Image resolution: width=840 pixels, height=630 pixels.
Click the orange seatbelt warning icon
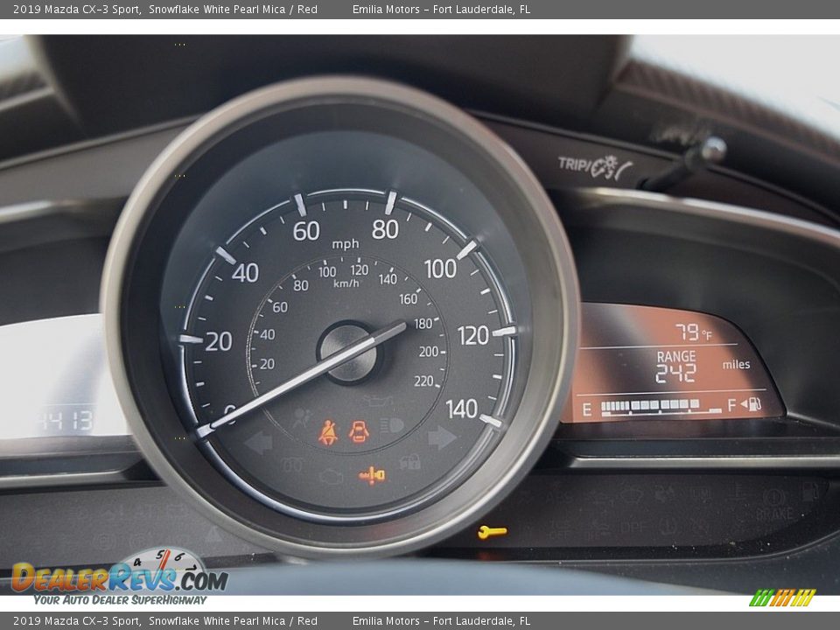click(328, 432)
